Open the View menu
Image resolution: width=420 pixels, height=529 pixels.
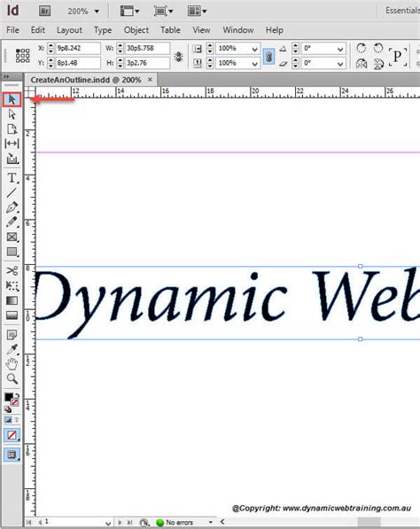[x=201, y=30]
